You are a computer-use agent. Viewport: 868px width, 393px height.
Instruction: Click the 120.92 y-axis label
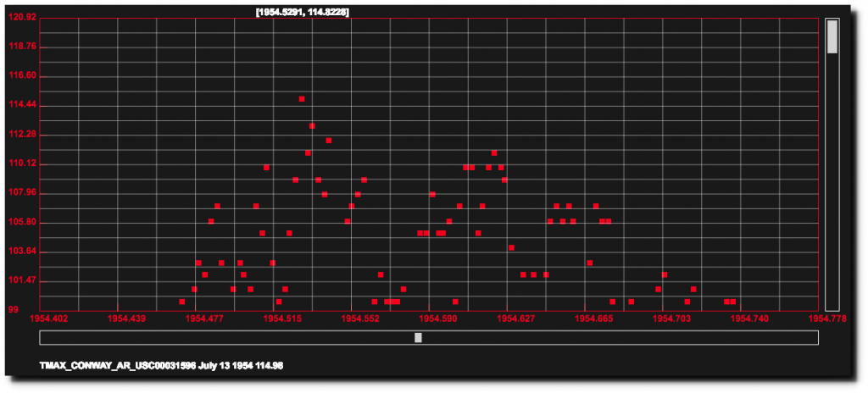[x=23, y=18]
